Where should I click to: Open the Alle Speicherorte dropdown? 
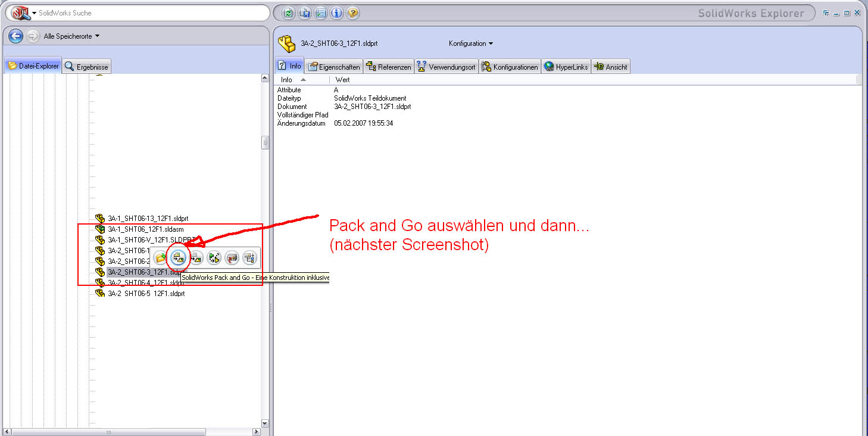point(71,36)
